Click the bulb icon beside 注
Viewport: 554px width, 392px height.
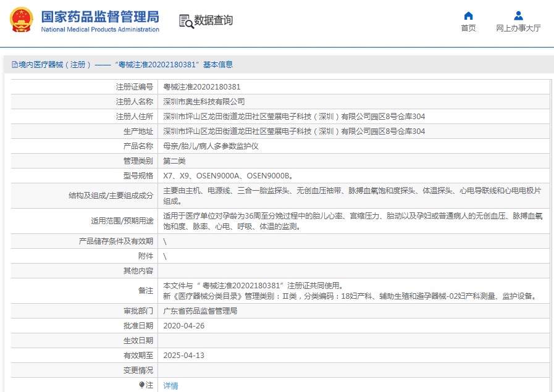click(x=142, y=385)
